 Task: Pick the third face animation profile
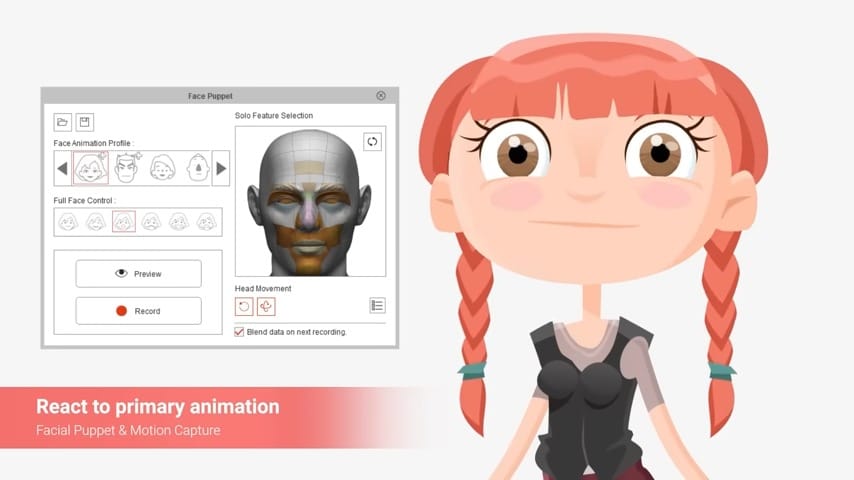[162, 168]
